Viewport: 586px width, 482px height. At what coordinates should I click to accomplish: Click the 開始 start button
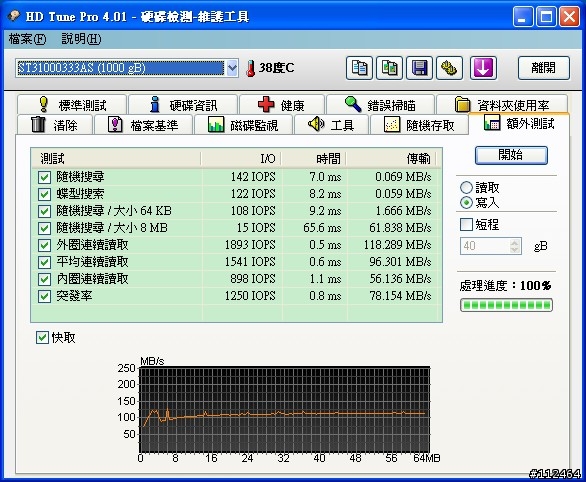pos(511,155)
